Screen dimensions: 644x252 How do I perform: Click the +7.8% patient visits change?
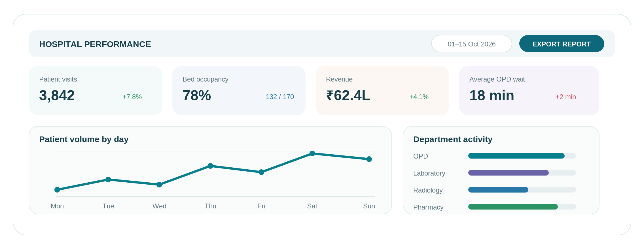point(132,97)
